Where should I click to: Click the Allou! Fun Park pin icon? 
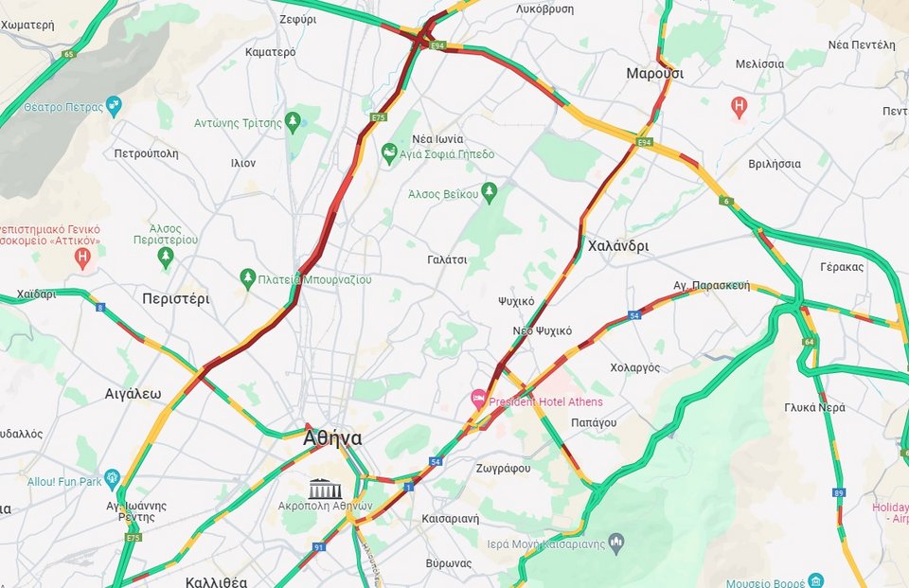tap(112, 479)
